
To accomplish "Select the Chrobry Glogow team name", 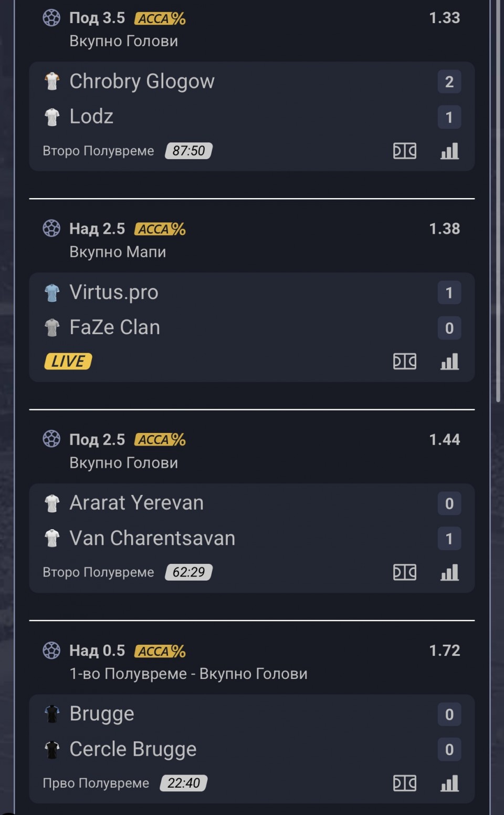I will pyautogui.click(x=142, y=81).
